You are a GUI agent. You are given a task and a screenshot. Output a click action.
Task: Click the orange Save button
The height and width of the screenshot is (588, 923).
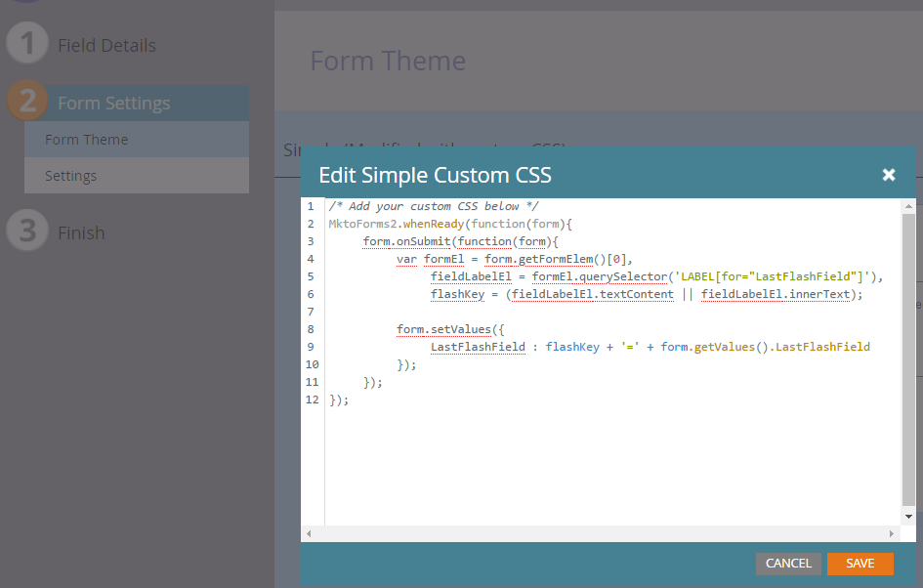pyautogui.click(x=860, y=564)
